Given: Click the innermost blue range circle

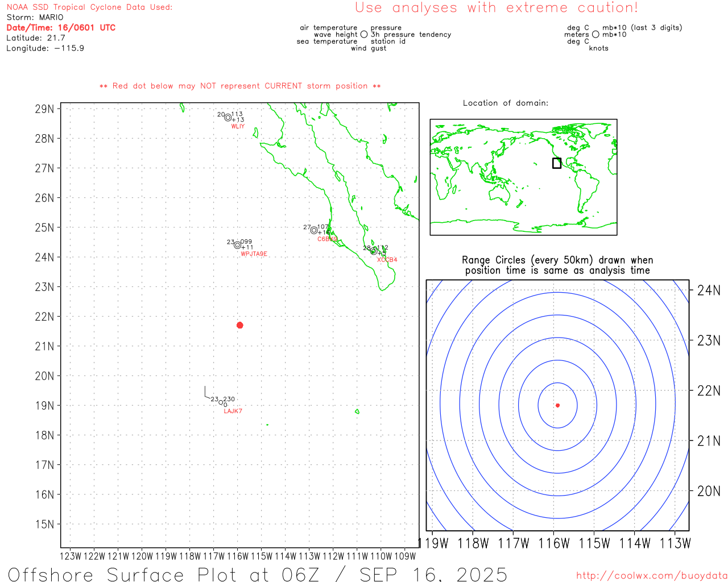Looking at the screenshot, I should click(x=557, y=405).
